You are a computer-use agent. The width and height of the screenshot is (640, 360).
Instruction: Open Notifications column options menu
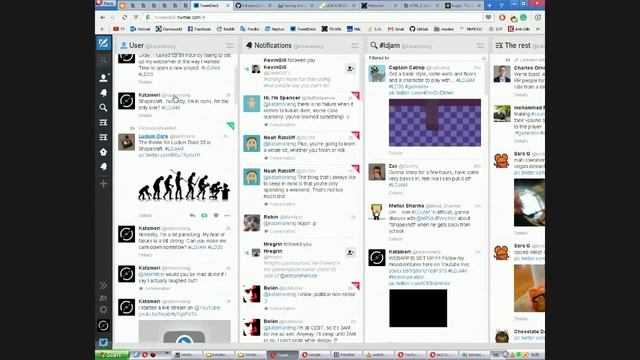click(x=355, y=46)
